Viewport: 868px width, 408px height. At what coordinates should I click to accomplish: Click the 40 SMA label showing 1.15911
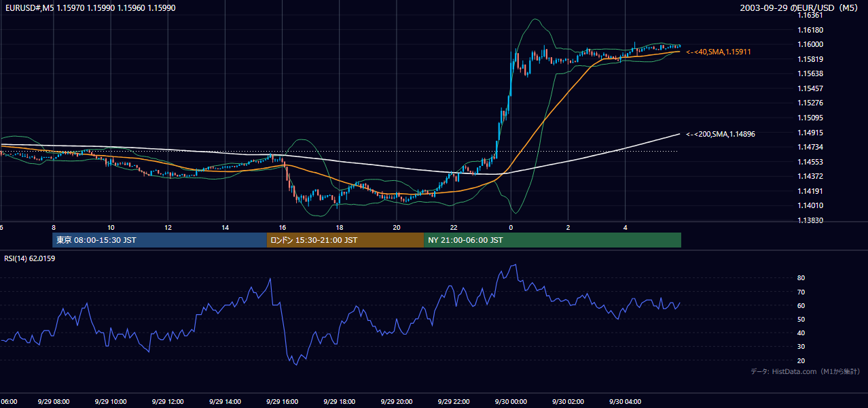(x=719, y=52)
